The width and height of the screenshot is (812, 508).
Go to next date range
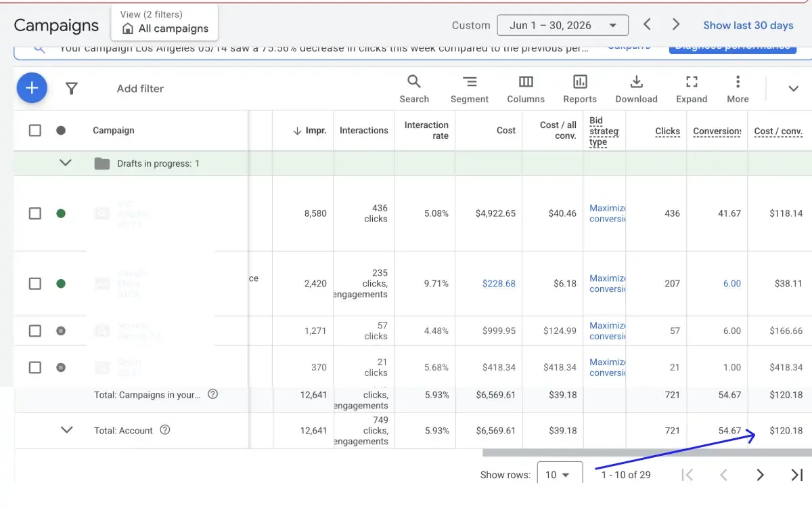pyautogui.click(x=676, y=24)
